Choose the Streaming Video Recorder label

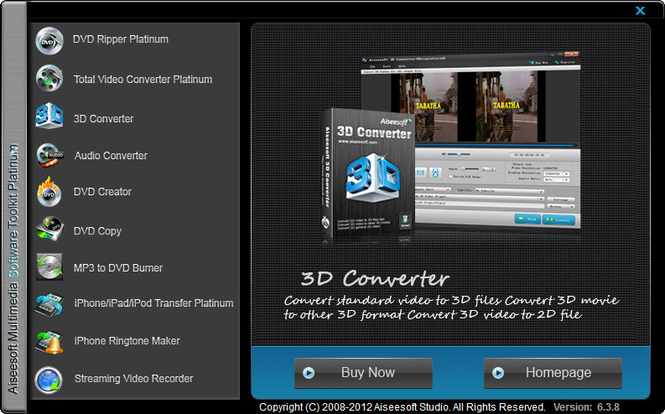pyautogui.click(x=134, y=378)
